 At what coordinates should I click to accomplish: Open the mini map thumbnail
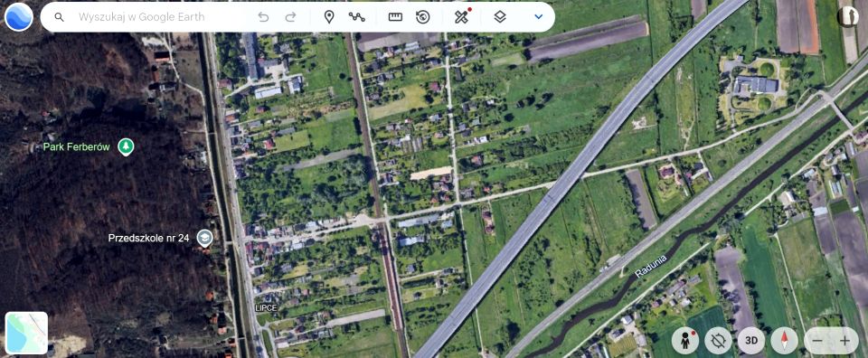(x=26, y=333)
